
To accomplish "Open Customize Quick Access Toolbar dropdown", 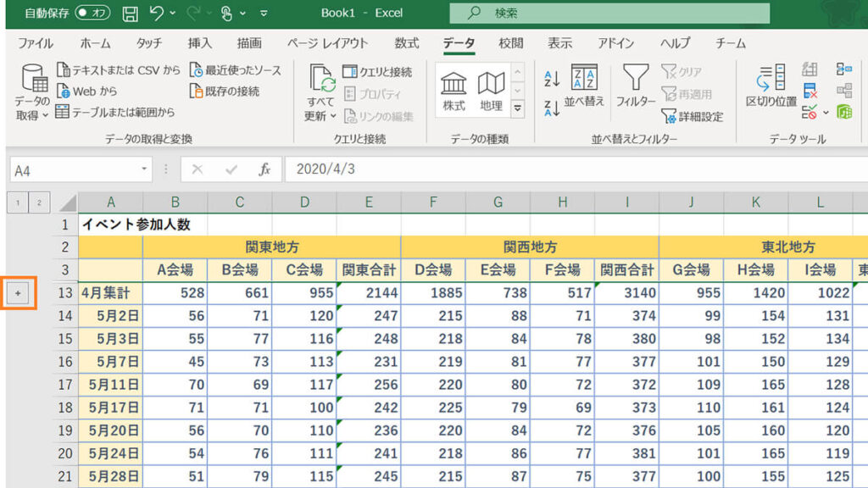I will (264, 14).
